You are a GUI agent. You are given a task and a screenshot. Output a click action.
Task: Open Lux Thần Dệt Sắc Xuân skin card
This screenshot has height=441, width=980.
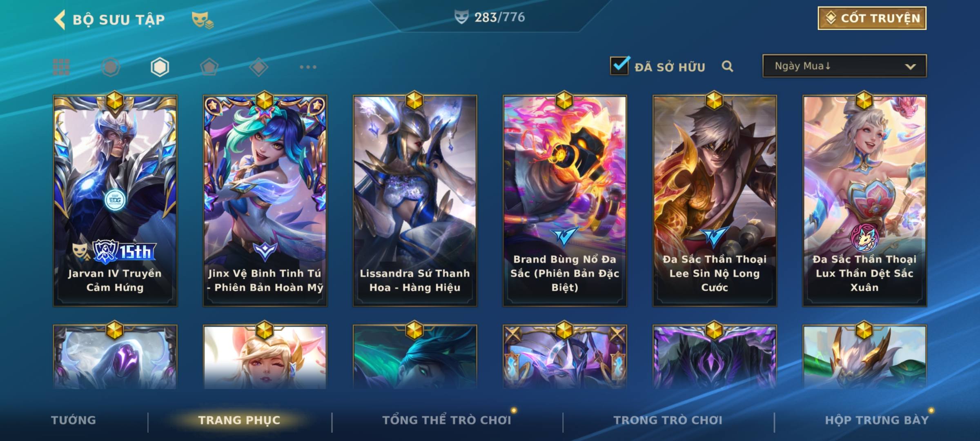865,200
